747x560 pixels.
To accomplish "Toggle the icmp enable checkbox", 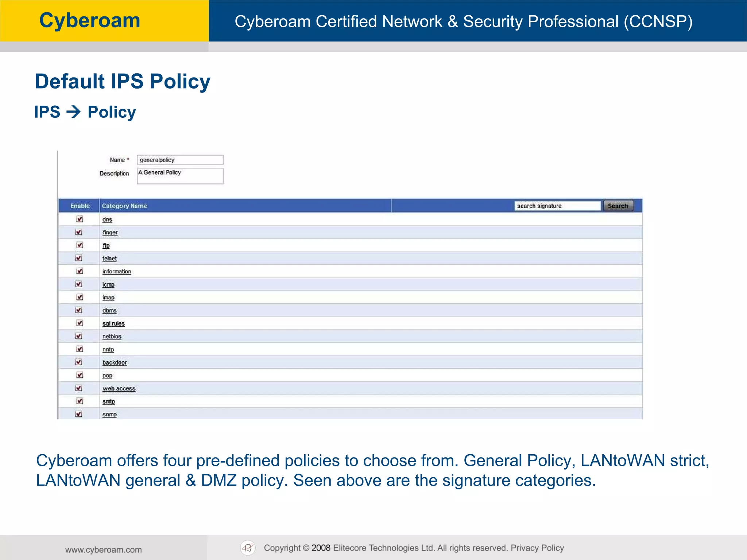I will pyautogui.click(x=79, y=284).
